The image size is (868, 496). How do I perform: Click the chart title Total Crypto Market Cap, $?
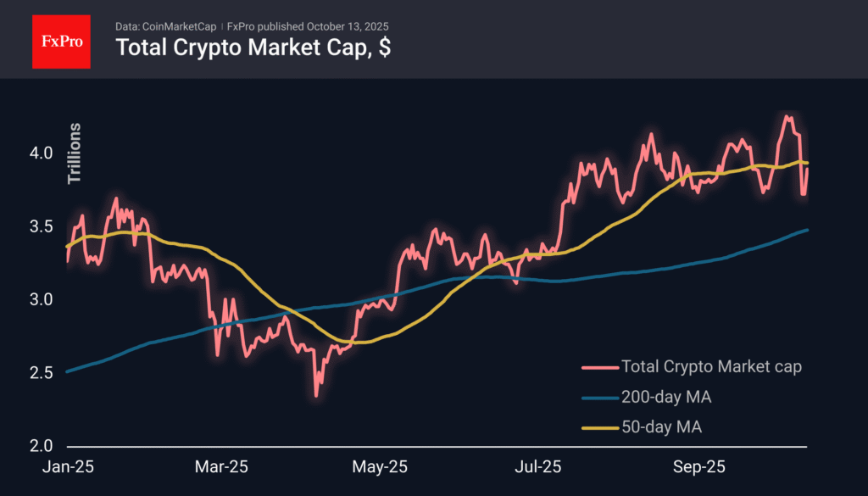pos(253,47)
